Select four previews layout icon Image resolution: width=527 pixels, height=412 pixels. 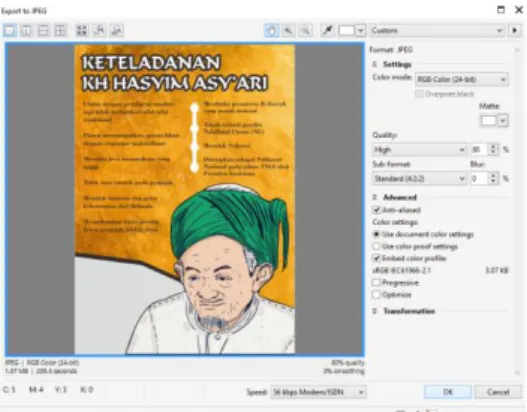[60, 31]
